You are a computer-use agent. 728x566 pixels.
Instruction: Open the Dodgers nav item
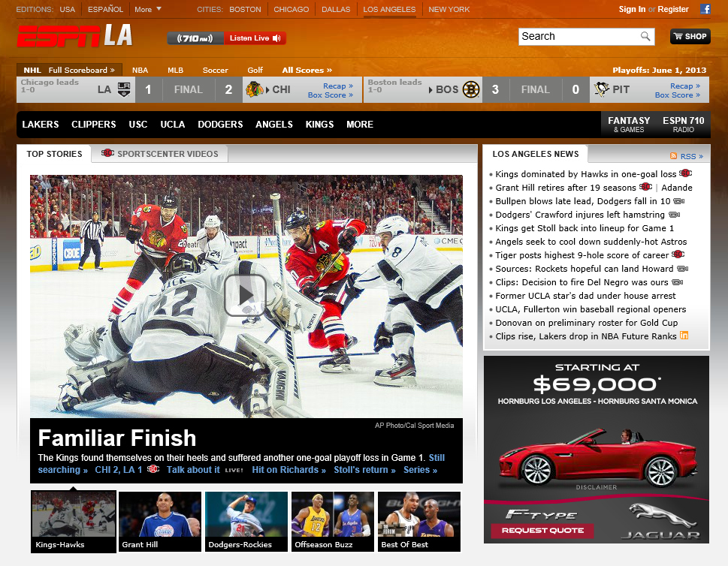pyautogui.click(x=220, y=125)
